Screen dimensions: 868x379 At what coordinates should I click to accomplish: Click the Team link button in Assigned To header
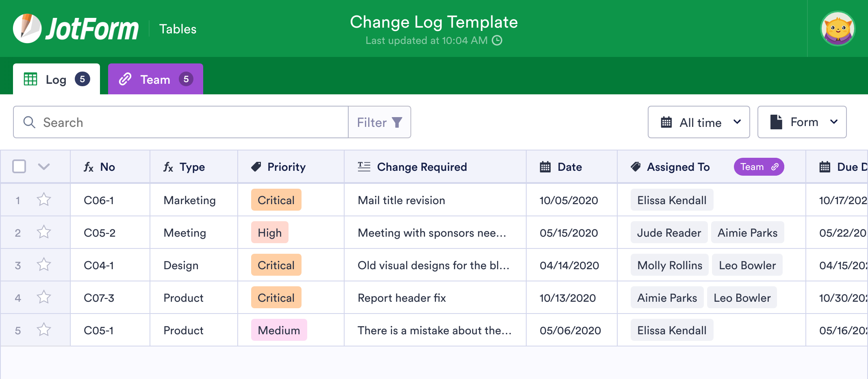pos(759,167)
